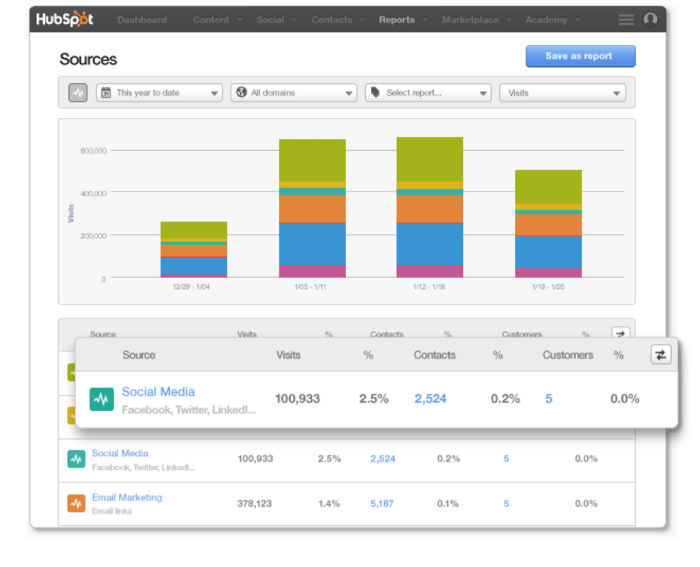Viewport: 700px width, 567px height.
Task: Open Social Media link in table row
Action: pyautogui.click(x=120, y=453)
